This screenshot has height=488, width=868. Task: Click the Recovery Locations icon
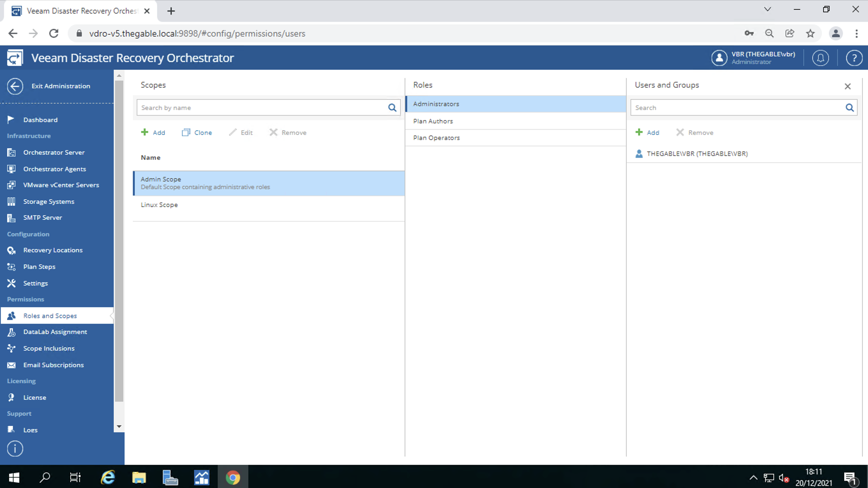pyautogui.click(x=11, y=250)
